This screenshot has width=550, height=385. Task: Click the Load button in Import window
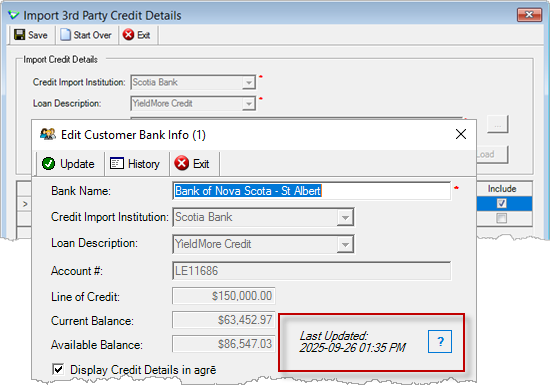492,154
